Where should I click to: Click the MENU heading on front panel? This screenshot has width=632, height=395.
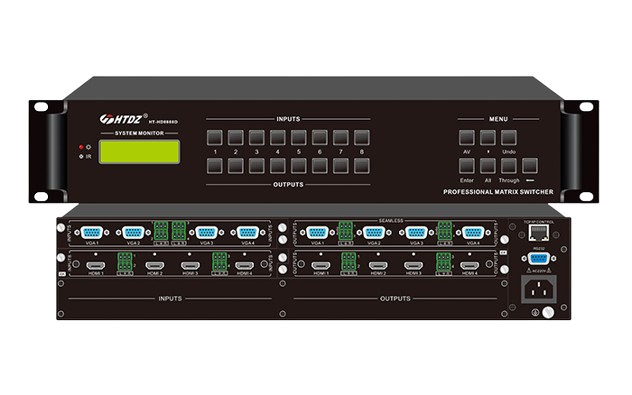tap(498, 119)
